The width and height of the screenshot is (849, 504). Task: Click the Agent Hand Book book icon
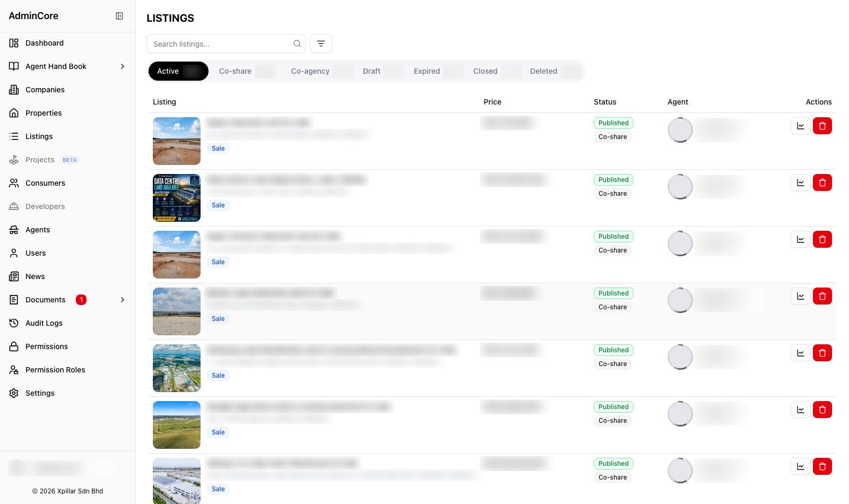click(14, 66)
